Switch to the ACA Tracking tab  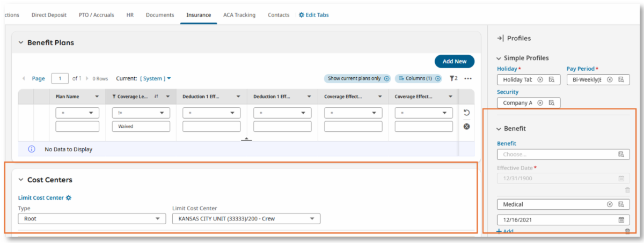239,15
